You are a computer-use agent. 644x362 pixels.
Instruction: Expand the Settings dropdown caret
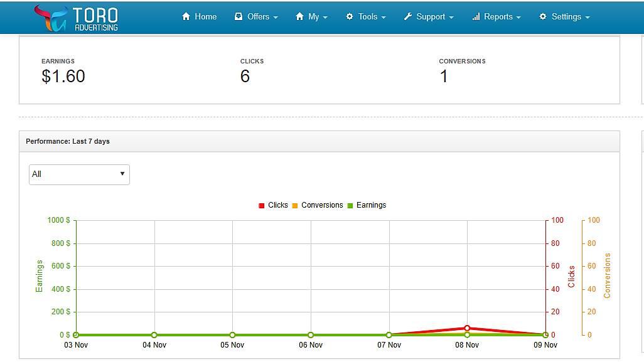click(588, 18)
